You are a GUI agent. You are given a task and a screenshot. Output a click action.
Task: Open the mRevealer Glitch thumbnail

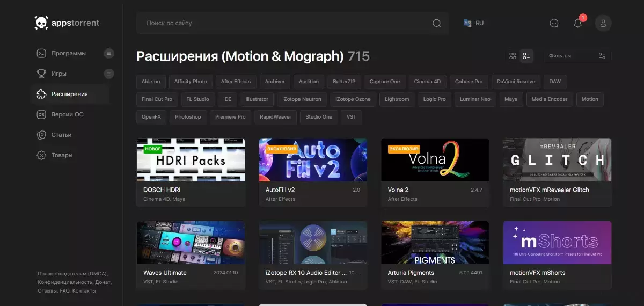[x=558, y=160]
